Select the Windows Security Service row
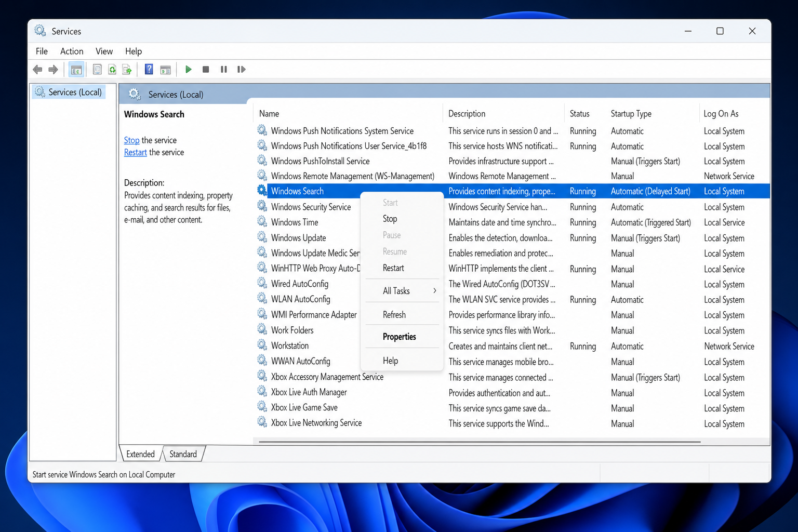798x532 pixels. [x=512, y=207]
